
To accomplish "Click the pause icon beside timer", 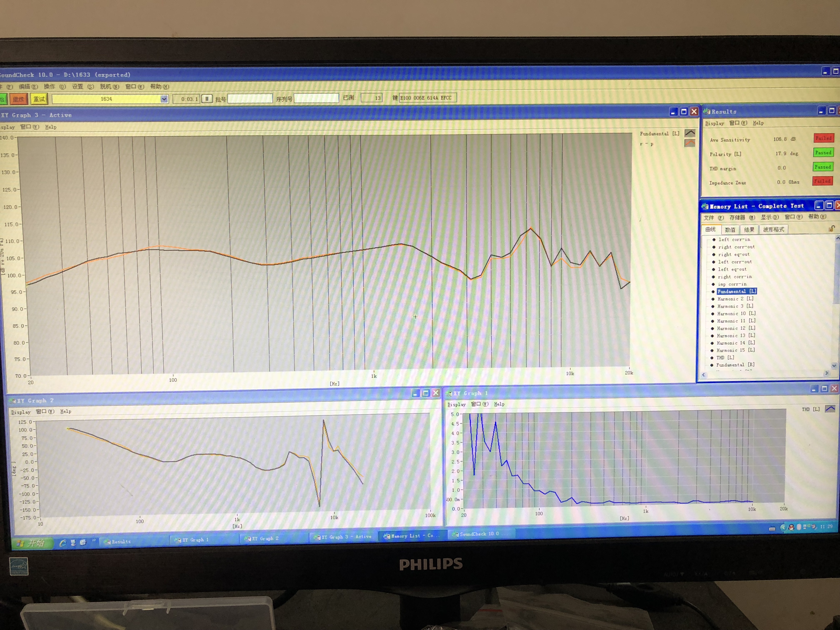I will [207, 99].
